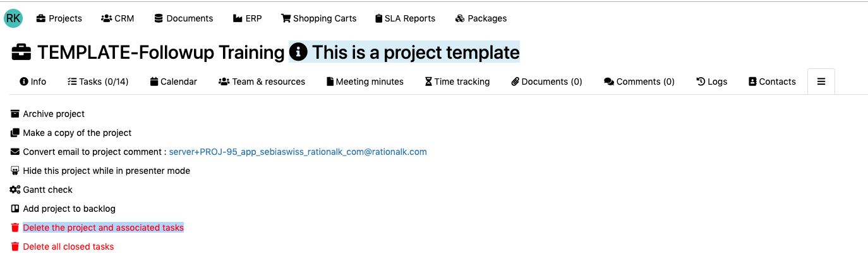Click the envelope icon for email conversion

coord(15,152)
